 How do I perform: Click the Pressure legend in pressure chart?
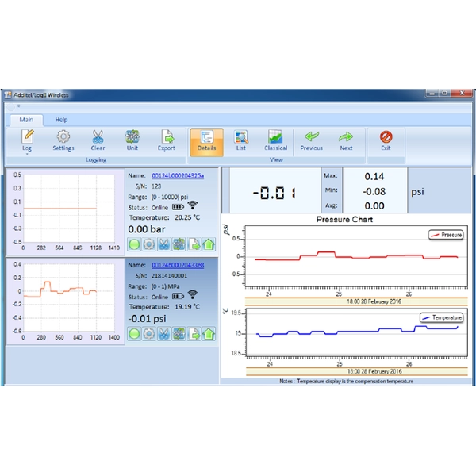coord(445,235)
